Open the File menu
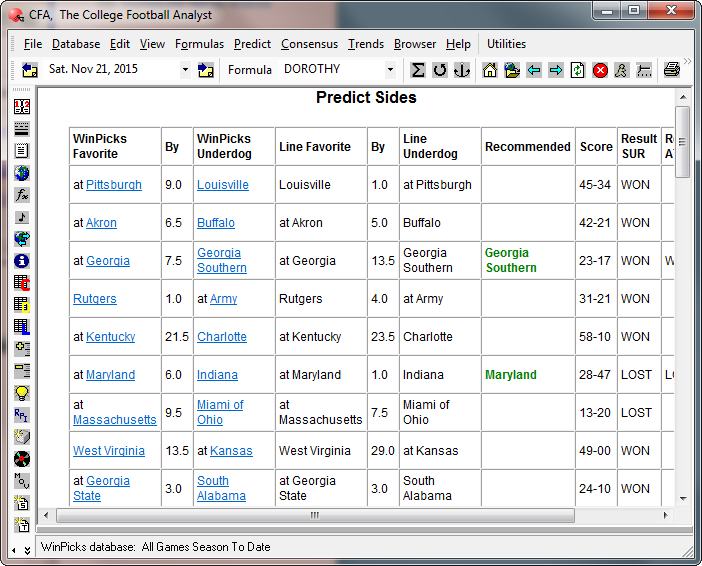This screenshot has width=702, height=566. click(x=33, y=44)
